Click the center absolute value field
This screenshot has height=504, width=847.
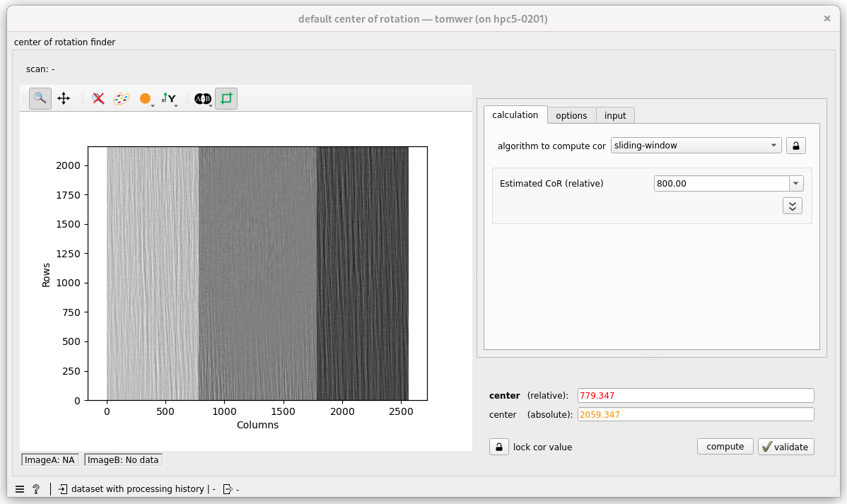point(695,414)
